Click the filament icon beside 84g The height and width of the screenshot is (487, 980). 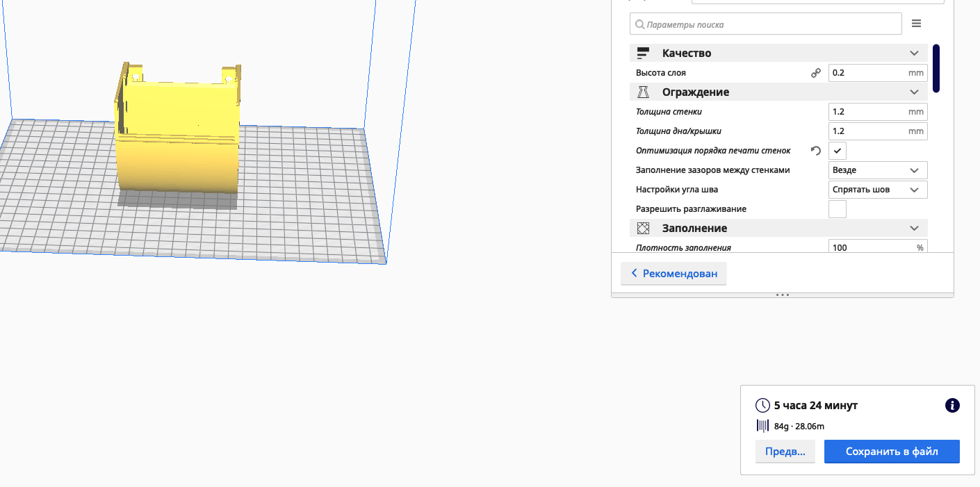[762, 426]
